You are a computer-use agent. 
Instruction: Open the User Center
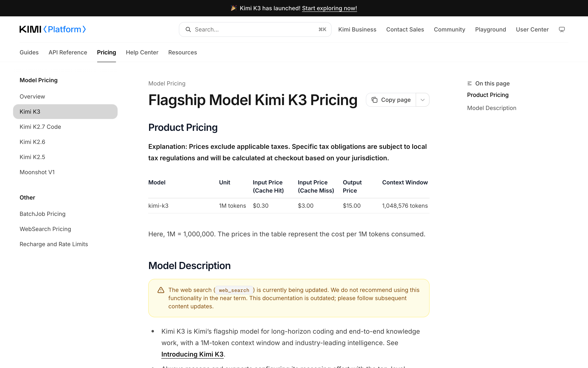click(532, 29)
